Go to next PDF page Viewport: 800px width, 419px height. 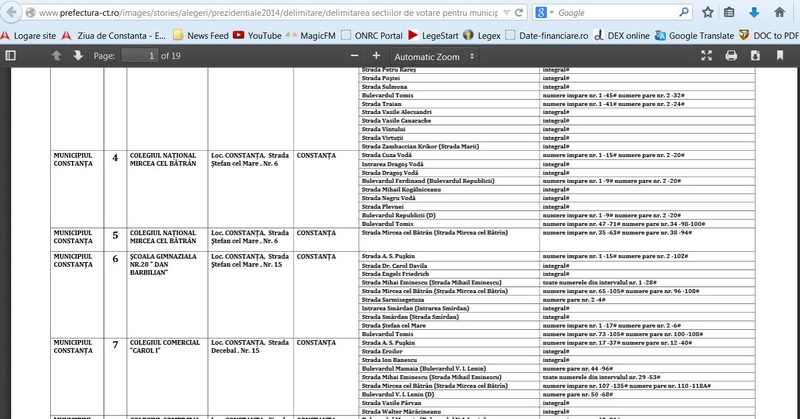click(78, 56)
